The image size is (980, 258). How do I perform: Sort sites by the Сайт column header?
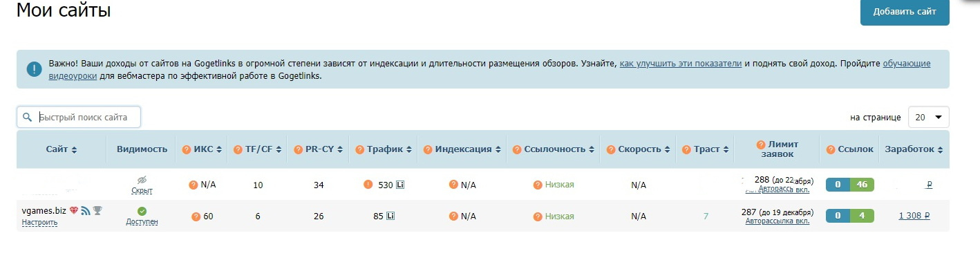[x=62, y=149]
